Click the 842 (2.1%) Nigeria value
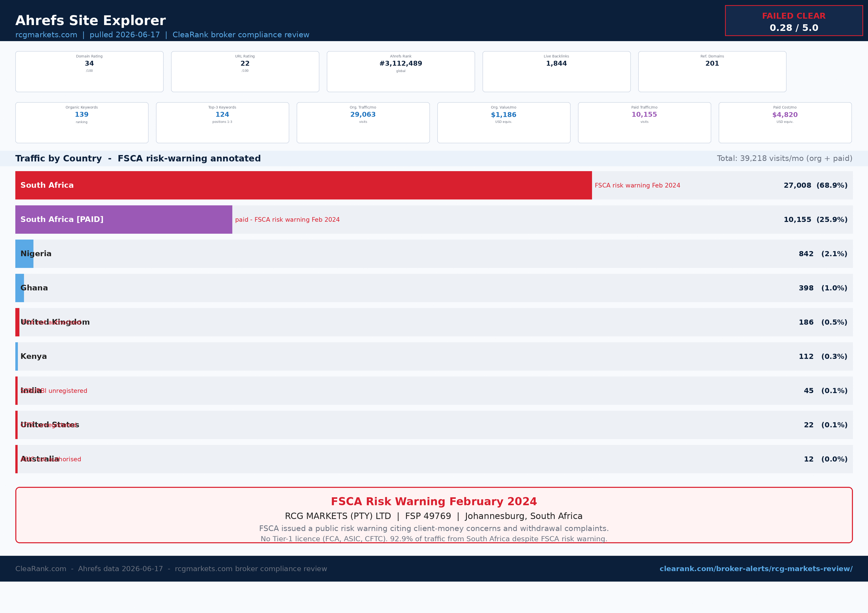 (823, 254)
